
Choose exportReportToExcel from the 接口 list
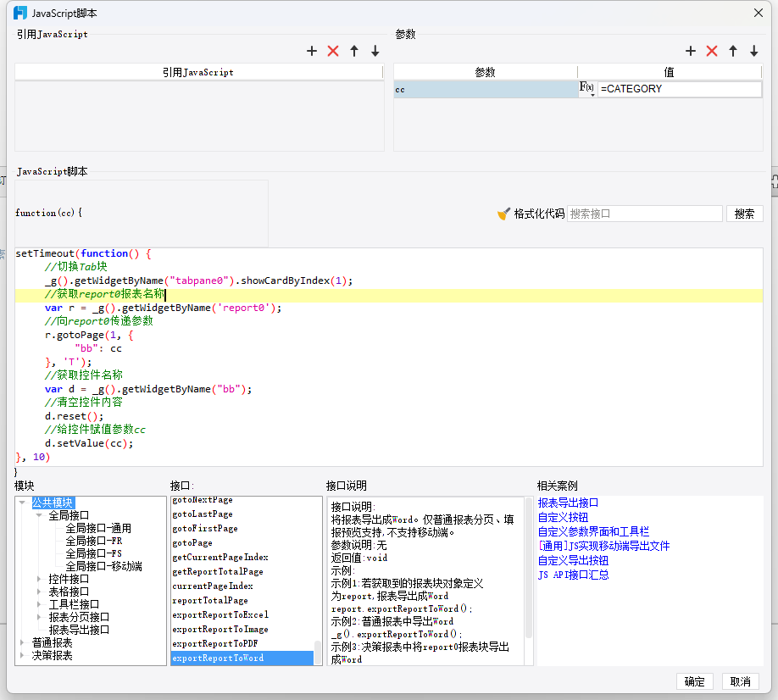pos(220,614)
